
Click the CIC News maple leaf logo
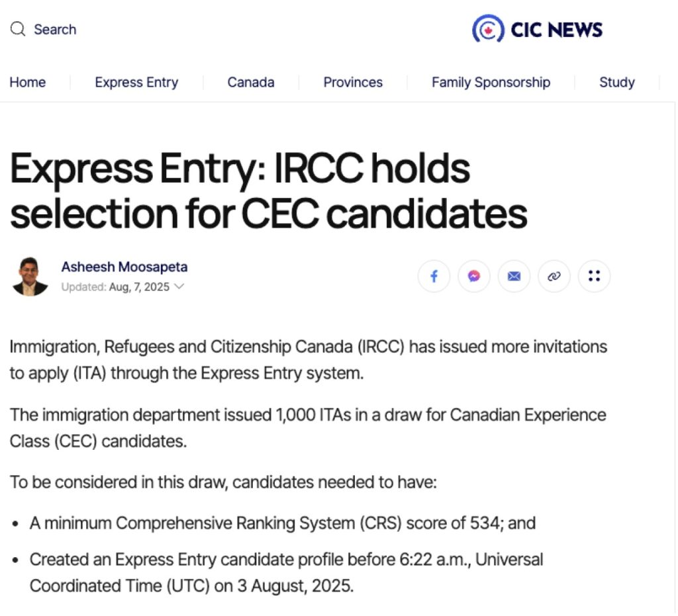click(488, 29)
